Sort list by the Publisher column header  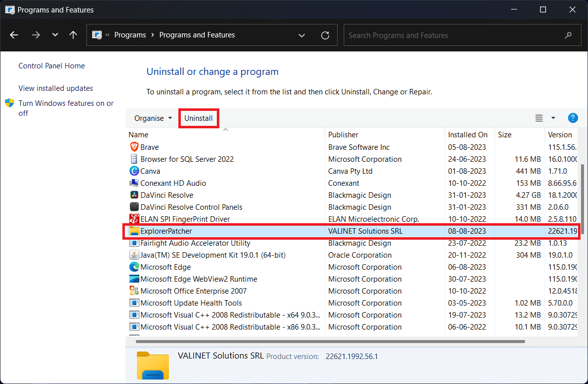click(343, 134)
